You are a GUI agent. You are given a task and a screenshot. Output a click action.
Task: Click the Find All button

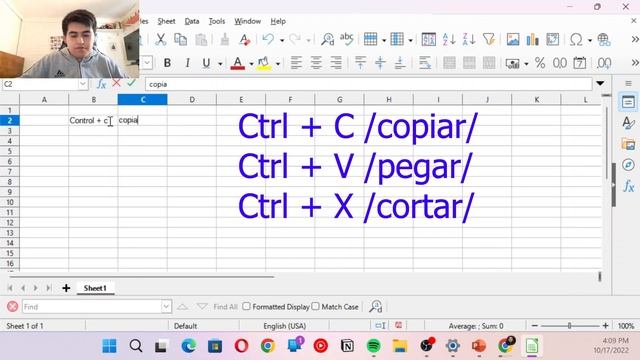[x=225, y=307]
